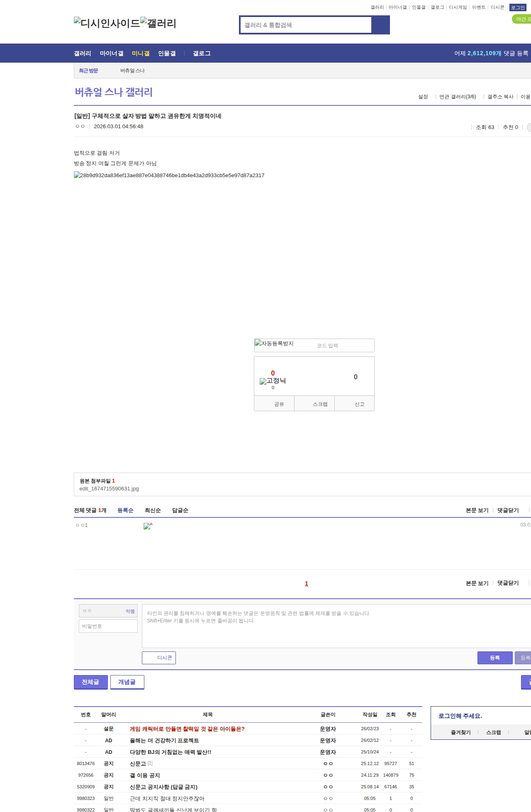This screenshot has width=531, height=812.
Task: Click the 갤러리 logo image beside 디시인사이드
Action: pos(158,23)
